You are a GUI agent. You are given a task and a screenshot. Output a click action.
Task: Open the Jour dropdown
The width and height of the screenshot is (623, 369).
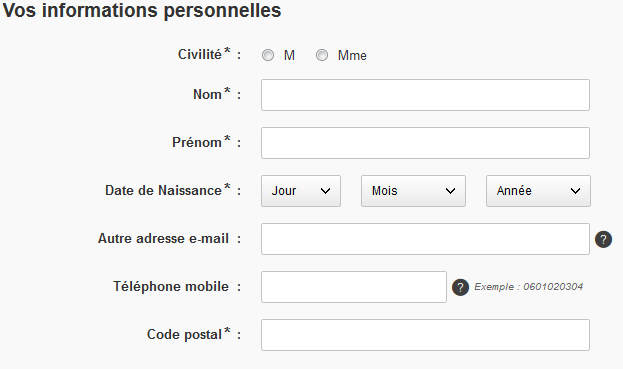point(301,191)
